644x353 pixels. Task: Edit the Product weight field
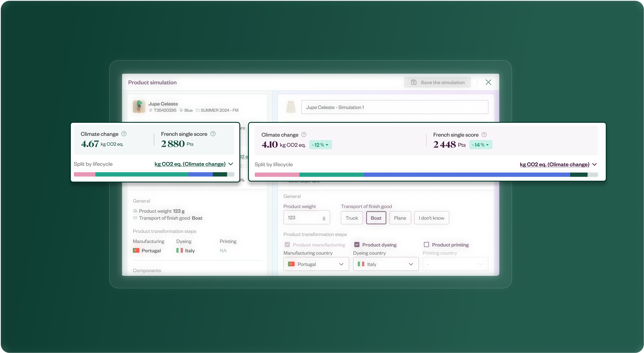[307, 218]
